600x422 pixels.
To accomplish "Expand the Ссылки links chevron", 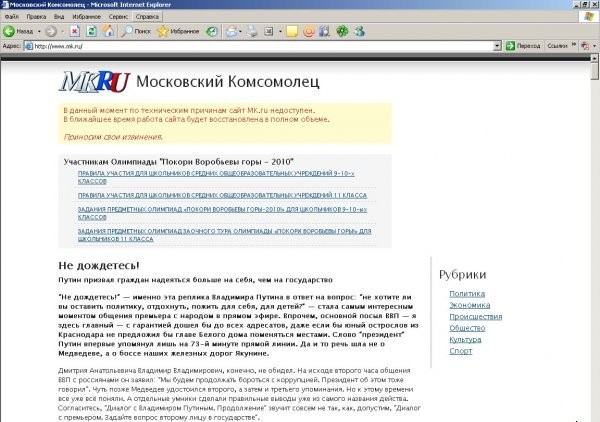I will point(574,45).
